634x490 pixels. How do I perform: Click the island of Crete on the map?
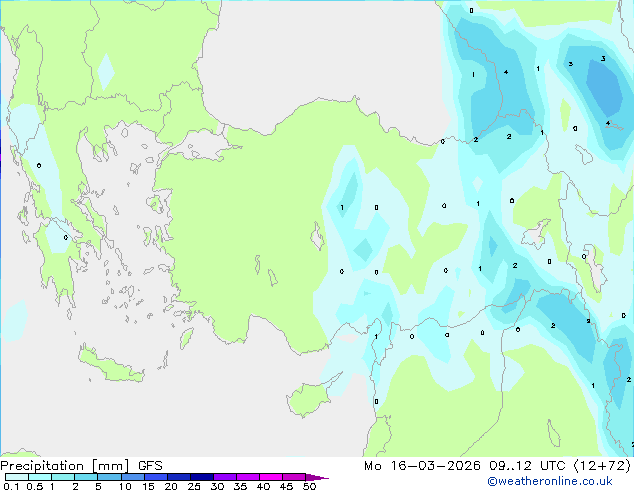pos(111,365)
